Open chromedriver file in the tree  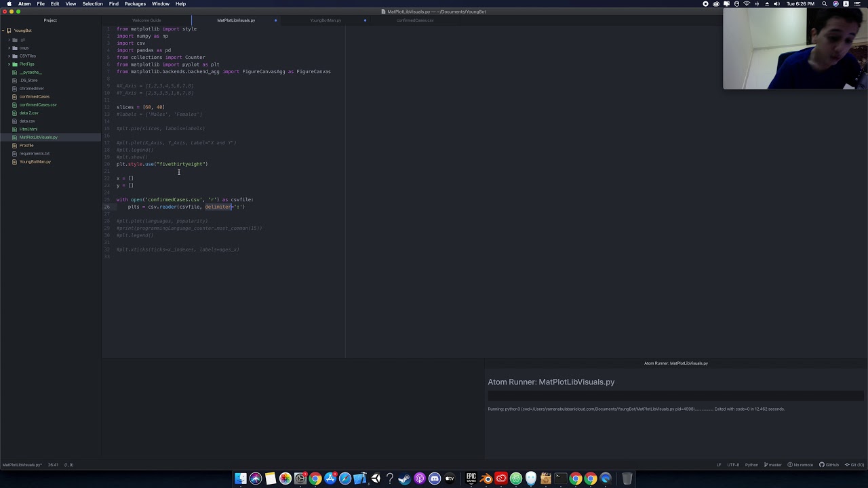pos(32,88)
